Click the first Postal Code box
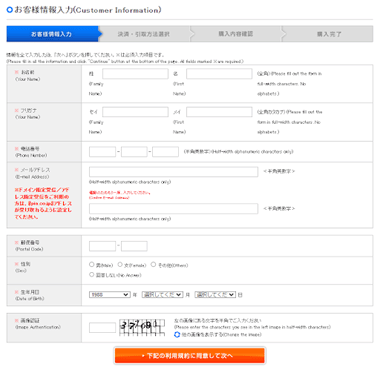Viewport: 380px width, 367px height. 102,246
